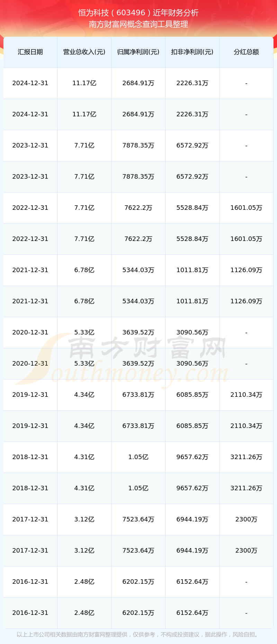Click the 恒为科技（603496）近年财务分析 title

[x=138, y=13]
